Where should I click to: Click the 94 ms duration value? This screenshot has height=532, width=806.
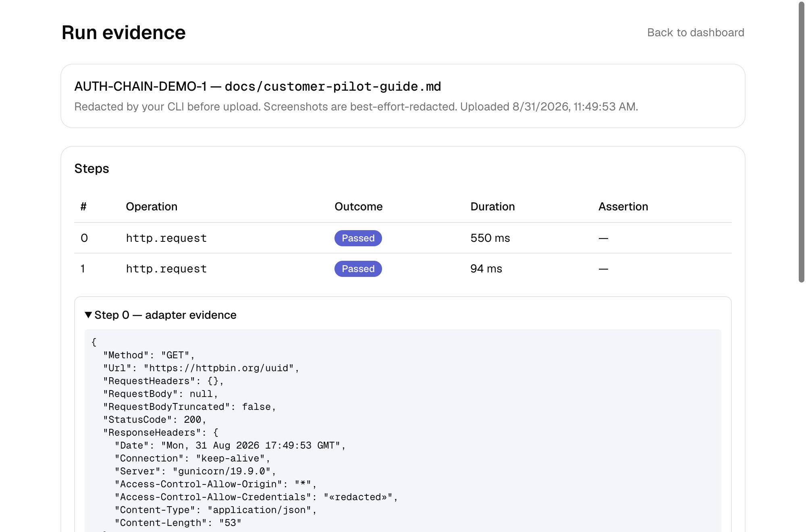coord(486,269)
